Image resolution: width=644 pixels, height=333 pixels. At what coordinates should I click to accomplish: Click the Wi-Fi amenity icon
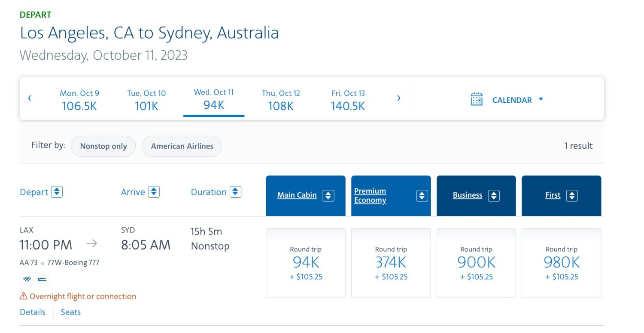[x=27, y=279]
